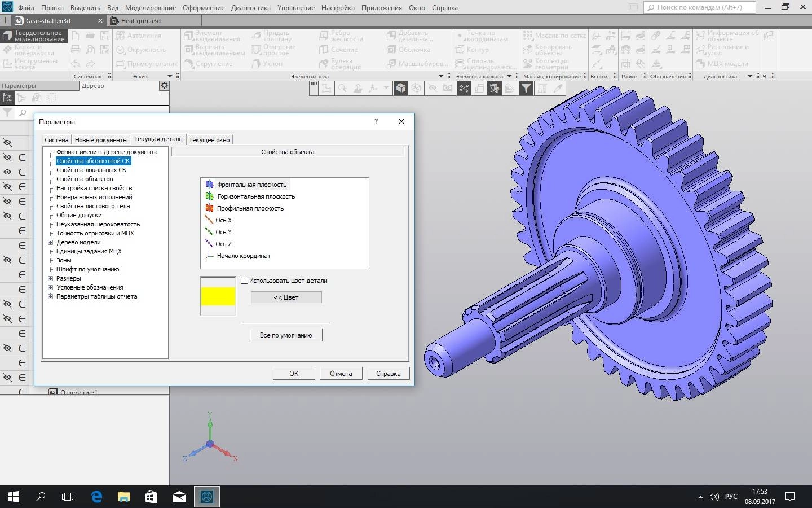Switch to the Heat gun.a3d document tab

[141, 20]
